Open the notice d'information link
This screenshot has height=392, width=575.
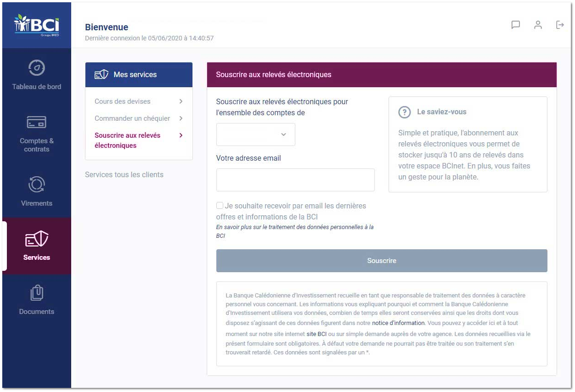point(398,323)
